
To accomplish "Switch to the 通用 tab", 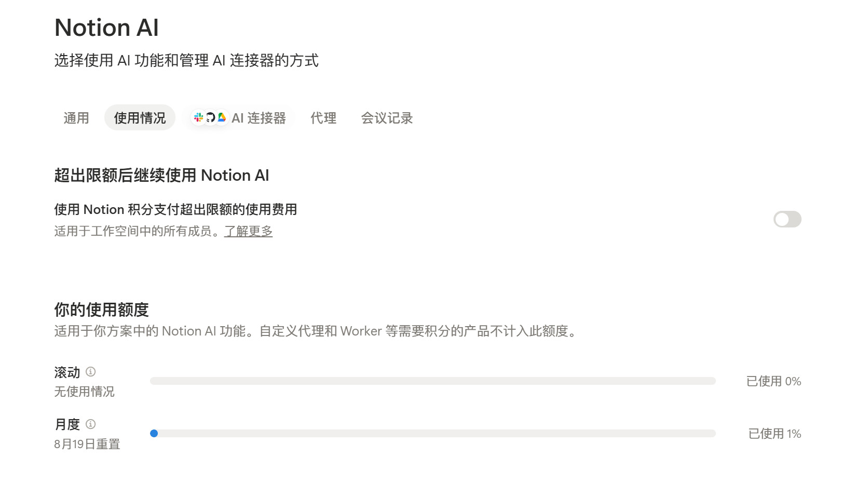I will [76, 118].
